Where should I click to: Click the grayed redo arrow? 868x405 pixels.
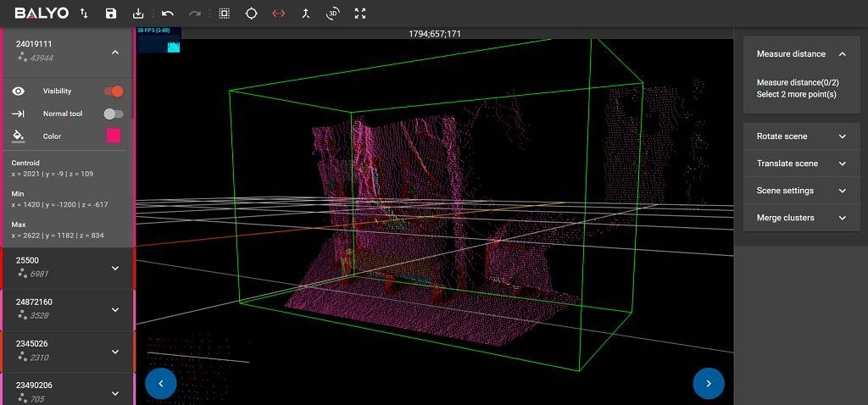(195, 14)
